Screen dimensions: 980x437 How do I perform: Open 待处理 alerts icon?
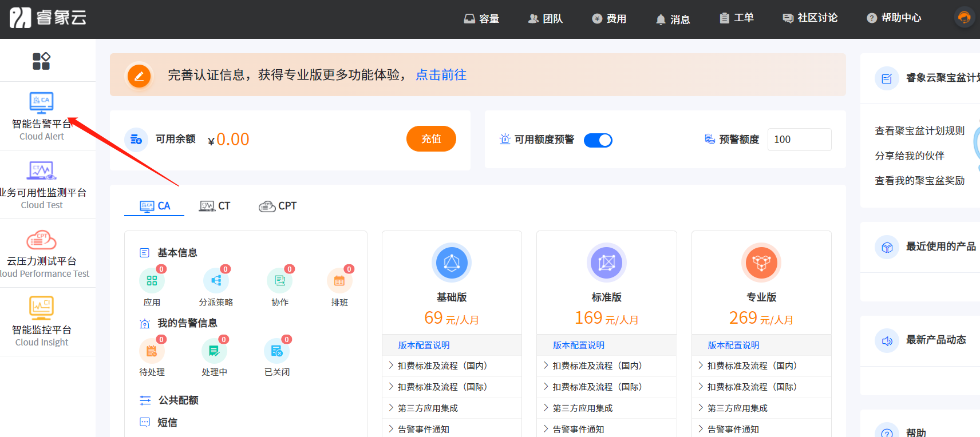click(152, 351)
